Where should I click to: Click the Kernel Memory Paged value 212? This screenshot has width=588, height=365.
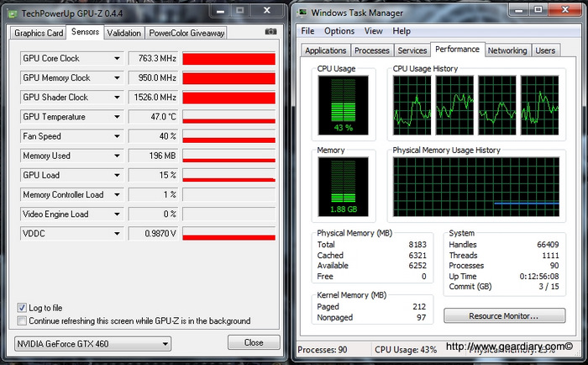point(419,307)
